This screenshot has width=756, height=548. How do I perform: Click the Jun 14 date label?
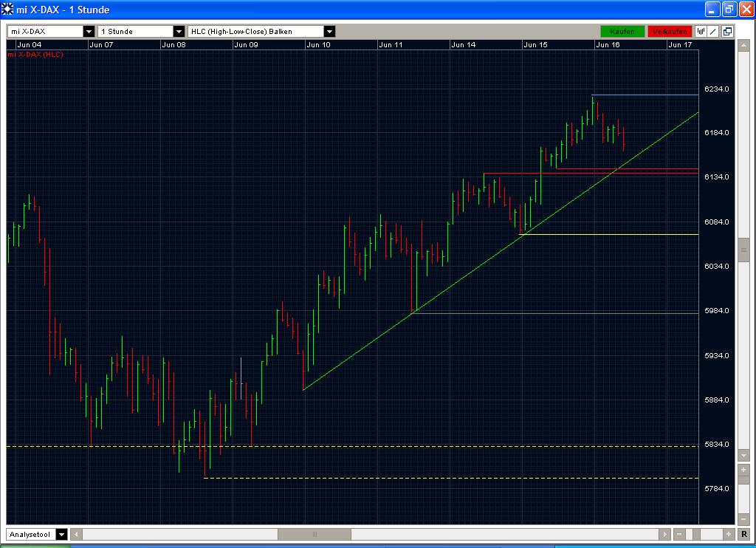(x=464, y=45)
